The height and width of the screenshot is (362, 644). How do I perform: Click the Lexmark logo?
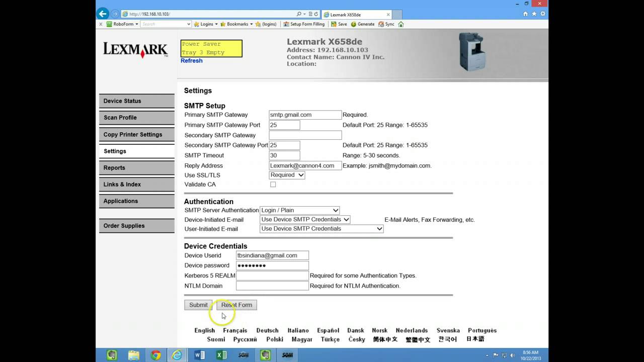tap(135, 50)
